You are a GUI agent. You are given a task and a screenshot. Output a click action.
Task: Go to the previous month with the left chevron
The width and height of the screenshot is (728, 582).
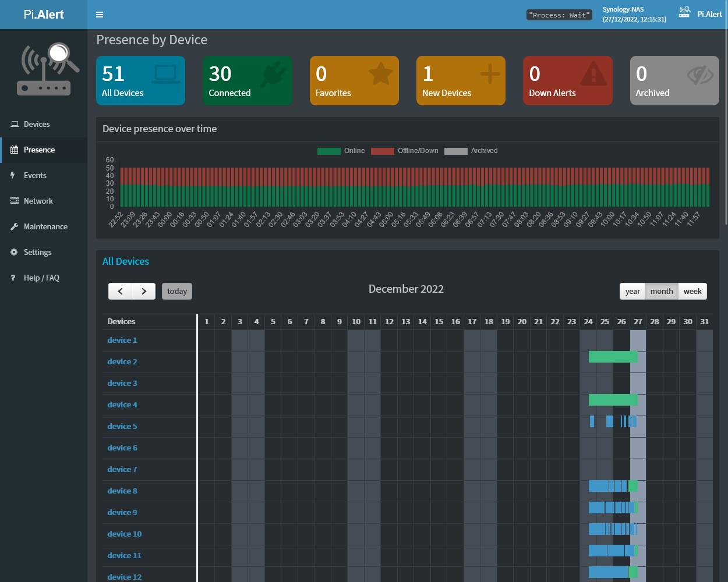pyautogui.click(x=120, y=291)
